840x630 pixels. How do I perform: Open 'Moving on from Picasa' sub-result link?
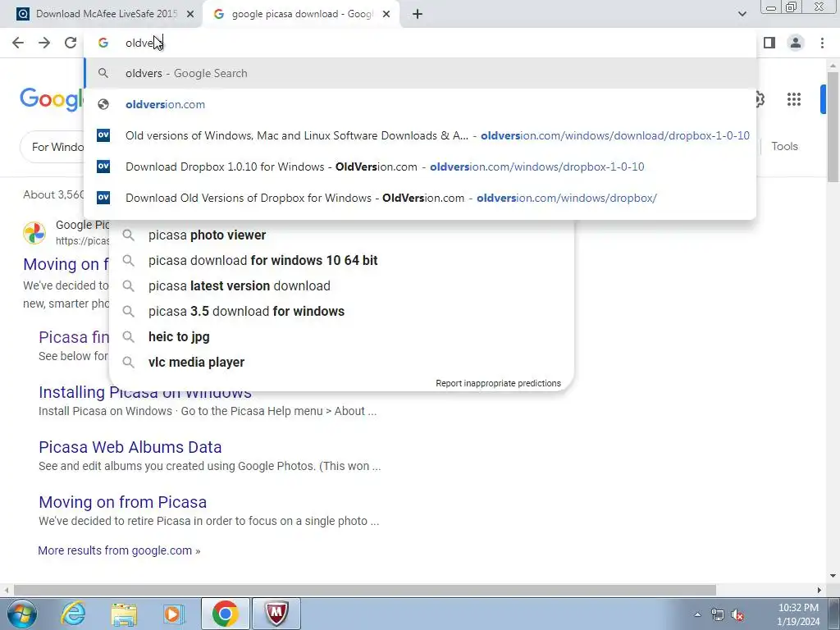[123, 503]
